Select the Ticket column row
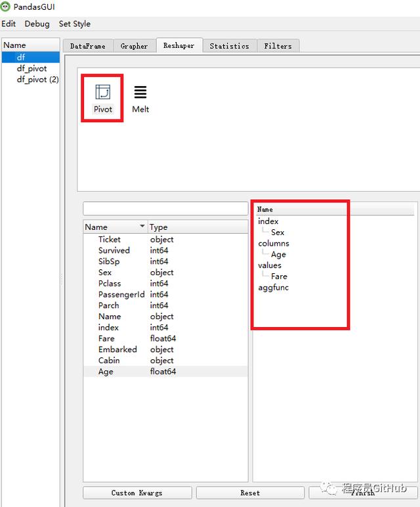The height and width of the screenshot is (507, 420). click(x=165, y=240)
